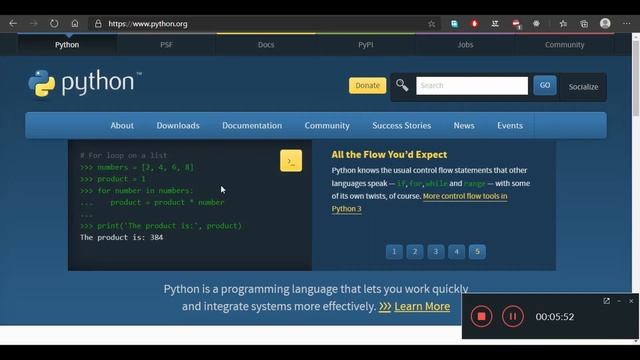The height and width of the screenshot is (360, 640).
Task: Open the Community navigation menu item
Action: point(327,126)
